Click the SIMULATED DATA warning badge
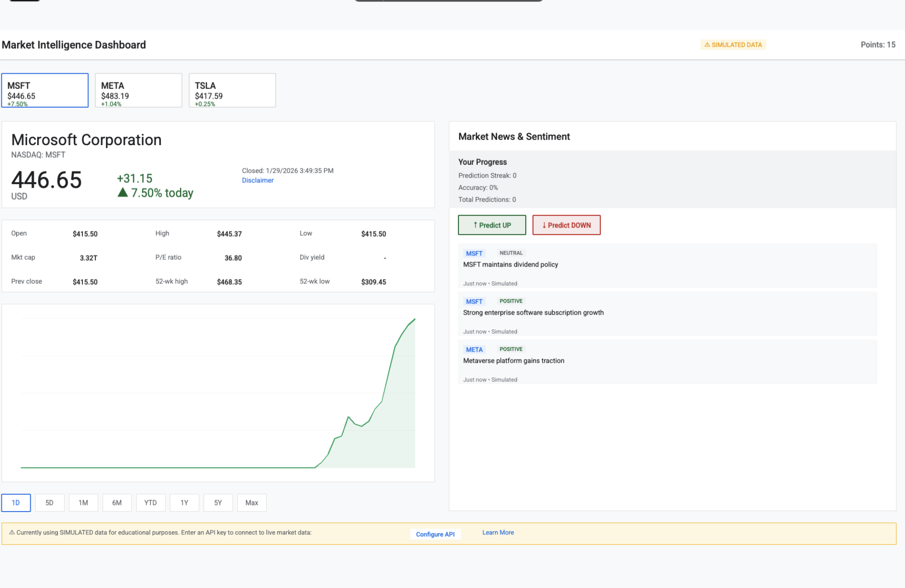 733,45
